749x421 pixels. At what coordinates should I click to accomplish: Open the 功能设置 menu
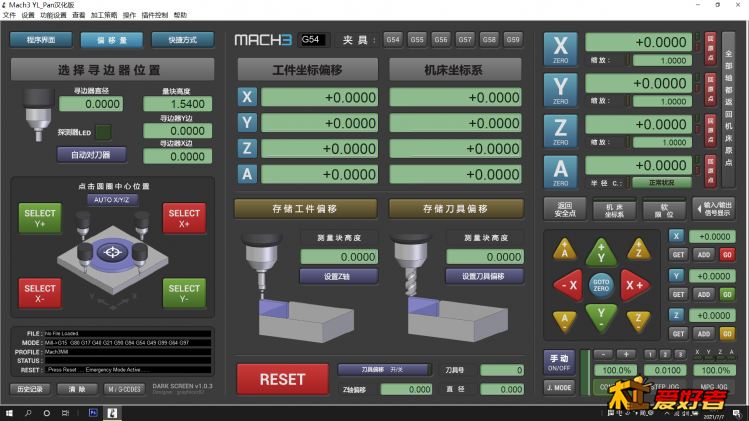[x=53, y=15]
